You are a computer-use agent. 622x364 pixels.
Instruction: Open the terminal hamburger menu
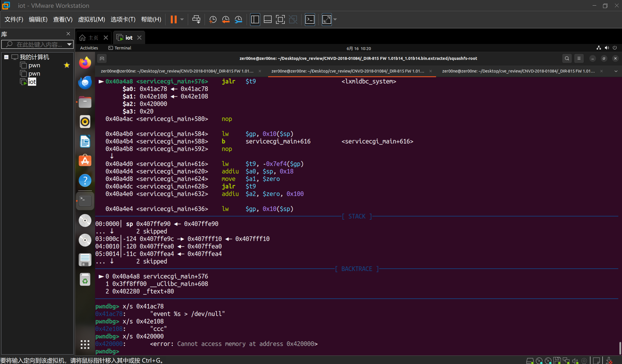click(x=579, y=59)
